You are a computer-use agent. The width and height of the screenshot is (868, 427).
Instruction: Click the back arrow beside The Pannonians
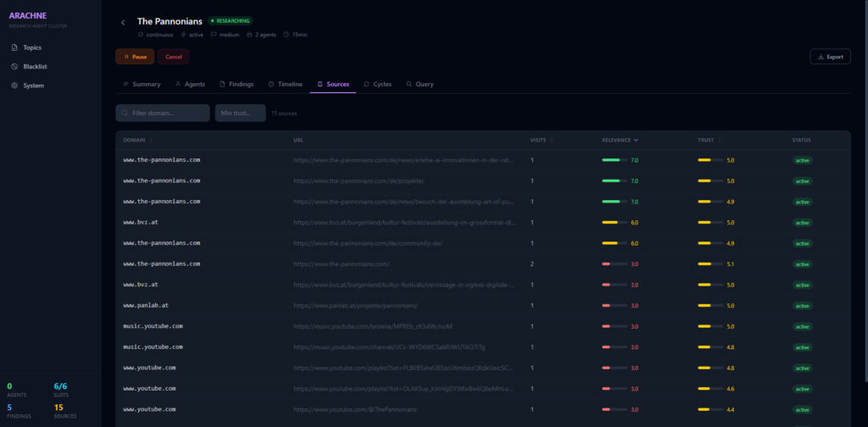pyautogui.click(x=123, y=22)
